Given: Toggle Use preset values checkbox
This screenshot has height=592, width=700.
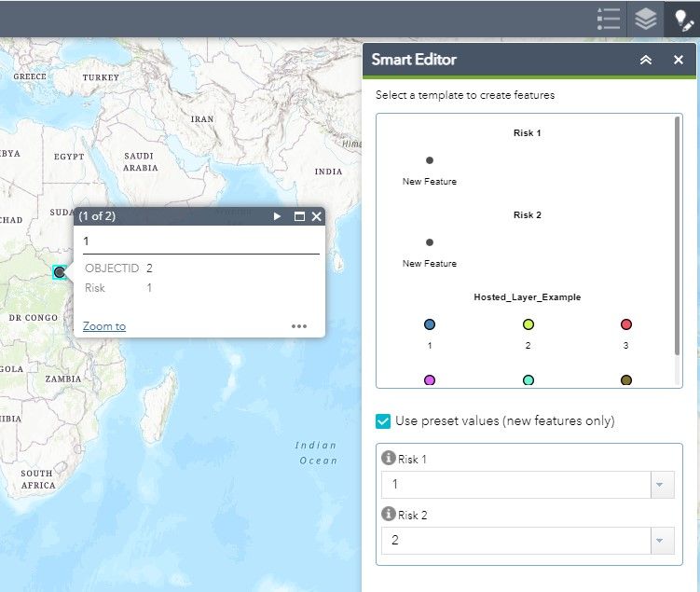Looking at the screenshot, I should 383,421.
